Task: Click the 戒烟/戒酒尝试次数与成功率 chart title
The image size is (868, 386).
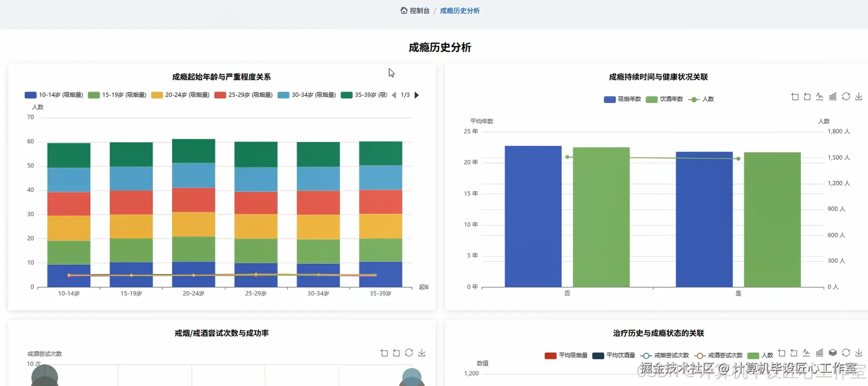Action: point(221,333)
